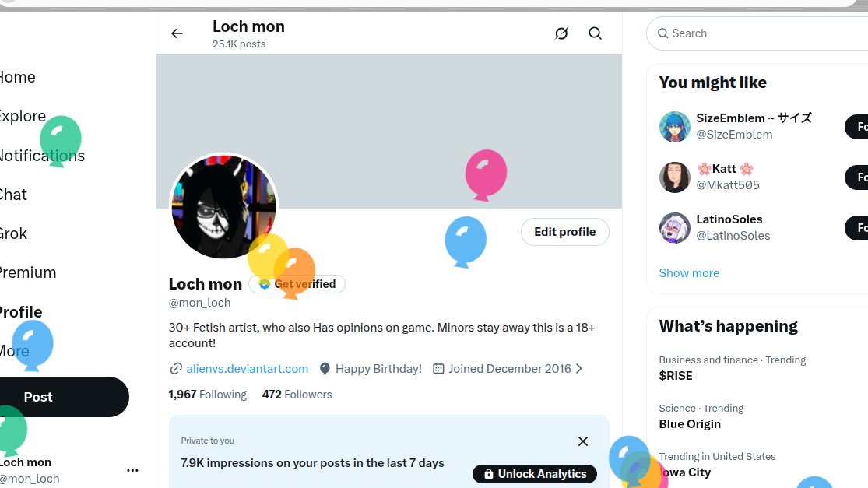Screen dimensions: 868x488
Task: Click the 7.9K impressions text
Action: pyautogui.click(x=312, y=463)
